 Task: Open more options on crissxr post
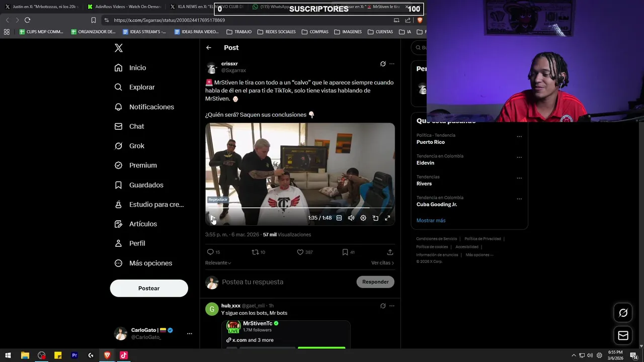coord(392,64)
